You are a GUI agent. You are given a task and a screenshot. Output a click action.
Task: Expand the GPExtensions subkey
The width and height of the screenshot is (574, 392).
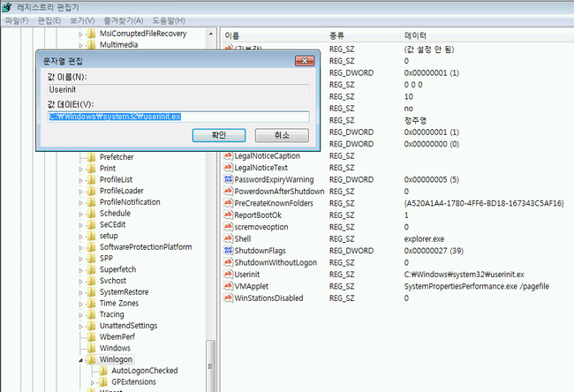point(92,382)
